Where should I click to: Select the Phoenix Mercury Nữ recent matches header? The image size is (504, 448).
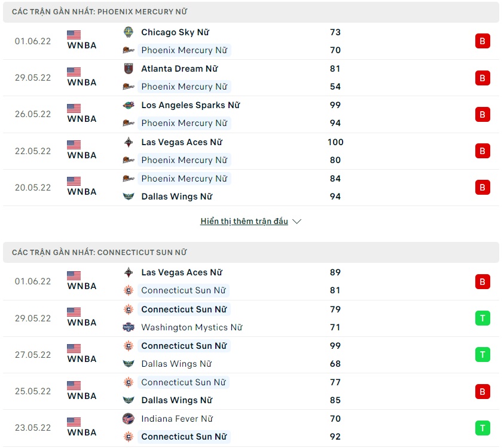click(x=103, y=12)
